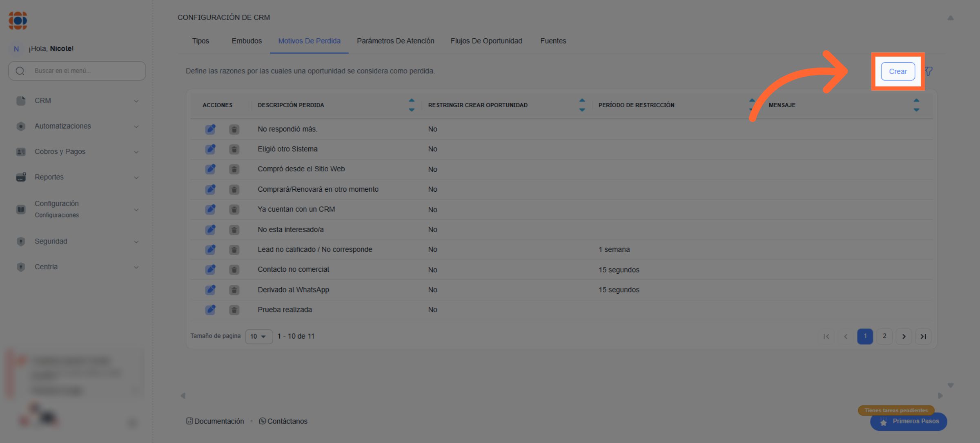Delete the 'Derivado al WhatsApp' row
The height and width of the screenshot is (443, 980).
pos(234,290)
